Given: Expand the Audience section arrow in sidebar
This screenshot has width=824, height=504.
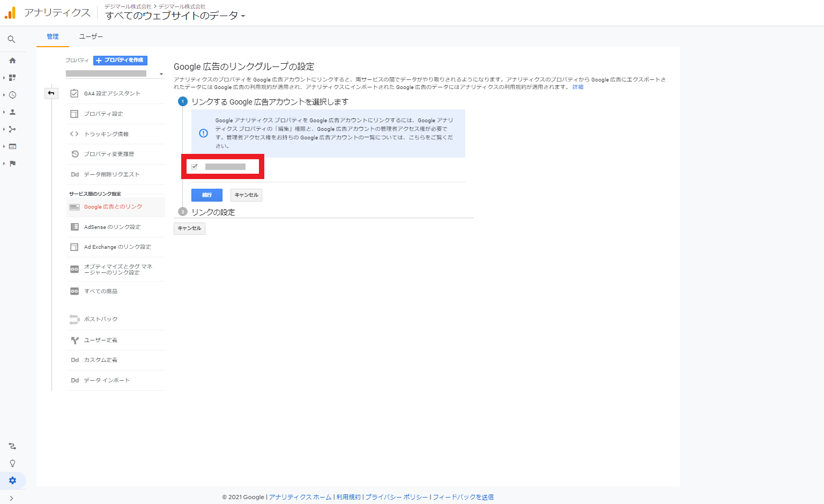Looking at the screenshot, I should (4, 112).
